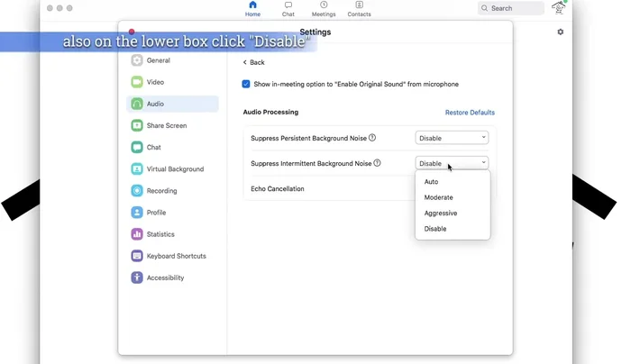Collapse the Suppress Intermittent Background Noise dropdown
631x364 pixels.
point(452,163)
